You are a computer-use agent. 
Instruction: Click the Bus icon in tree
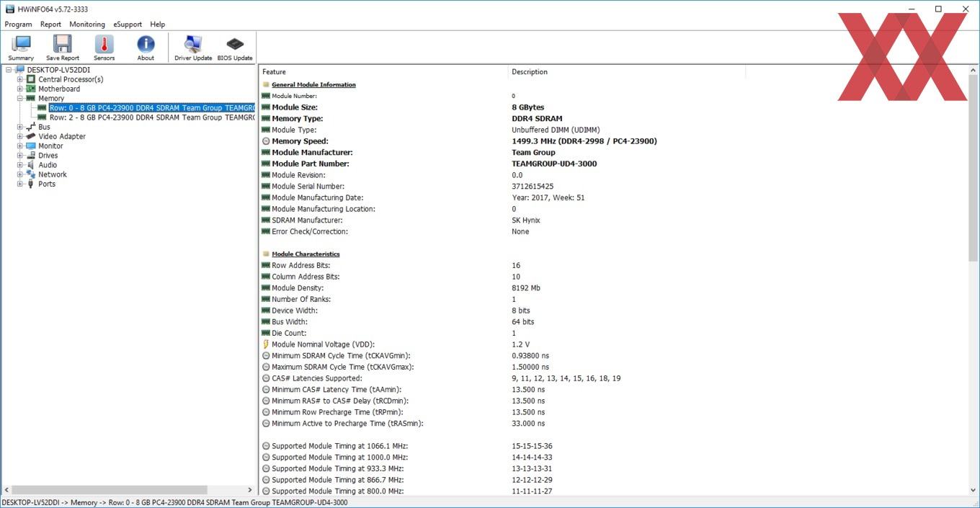(x=31, y=127)
